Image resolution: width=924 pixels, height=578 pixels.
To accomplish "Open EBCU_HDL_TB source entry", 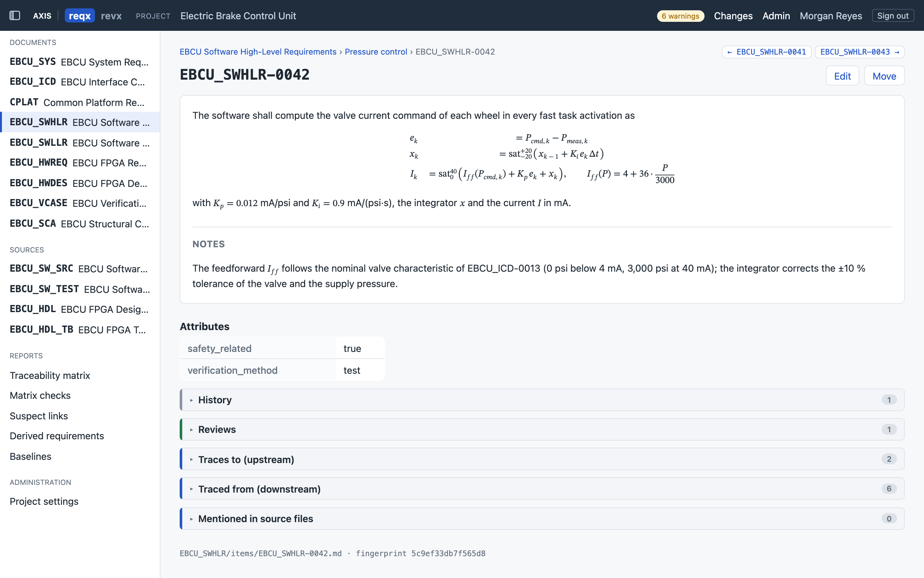I will (x=80, y=329).
